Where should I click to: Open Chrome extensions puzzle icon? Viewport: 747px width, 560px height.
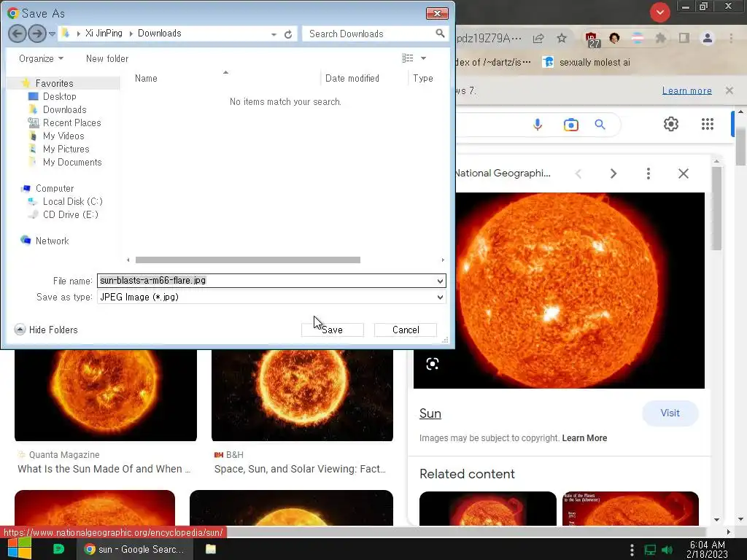click(x=660, y=38)
